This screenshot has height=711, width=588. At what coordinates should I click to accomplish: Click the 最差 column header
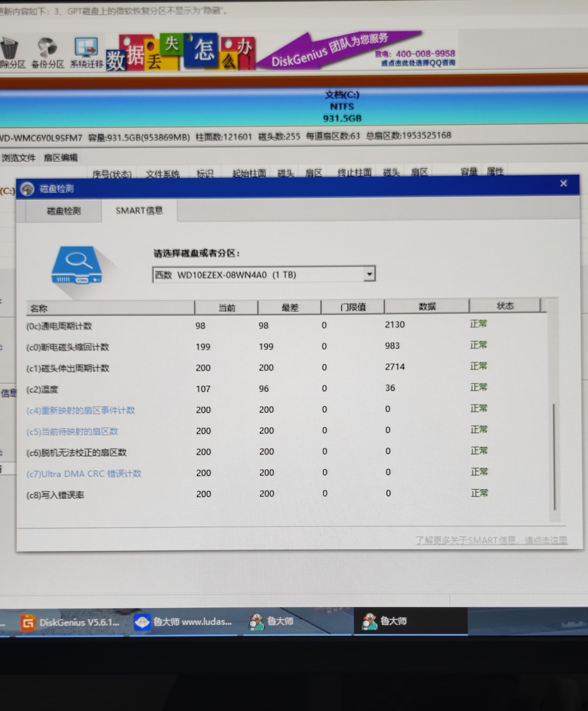[290, 307]
